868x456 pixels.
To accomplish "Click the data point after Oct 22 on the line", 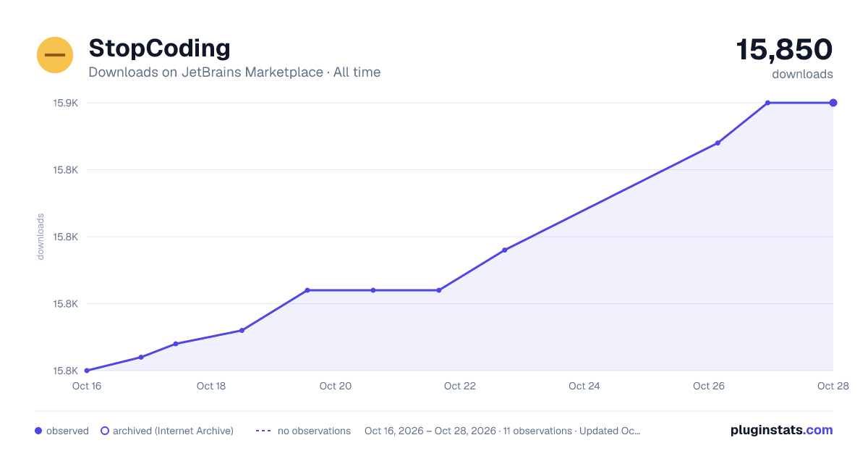I will tap(504, 250).
